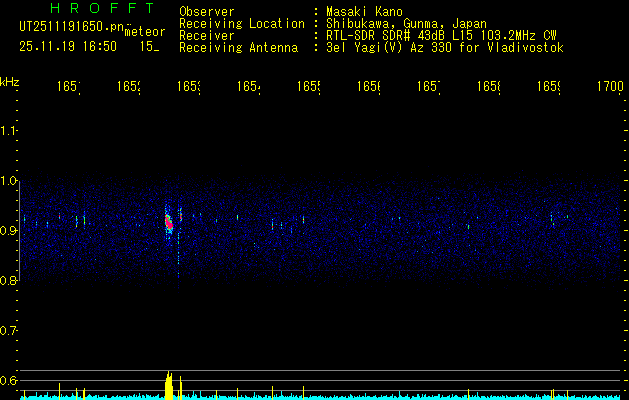
Task: Click the 1700 time axis label
Action: [x=610, y=86]
